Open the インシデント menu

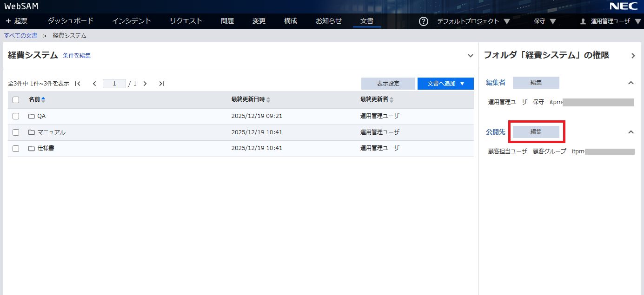(x=132, y=21)
